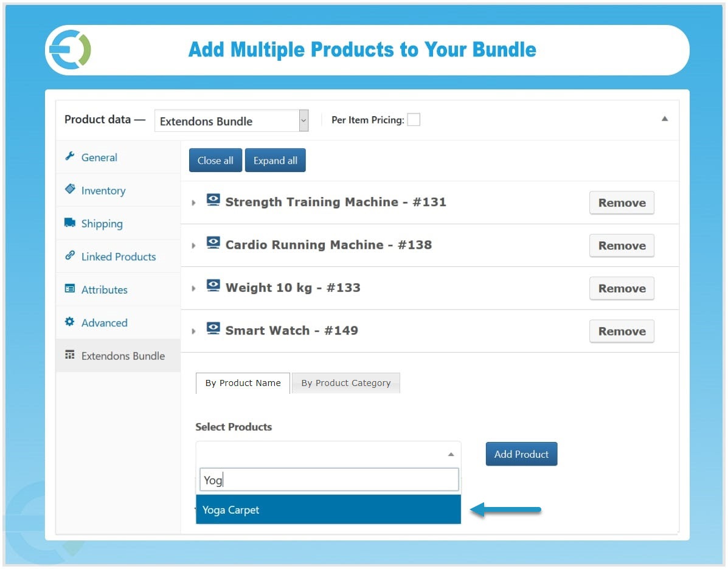The image size is (728, 569).
Task: Click the Extendons Bundle tab icon
Action: [x=69, y=356]
